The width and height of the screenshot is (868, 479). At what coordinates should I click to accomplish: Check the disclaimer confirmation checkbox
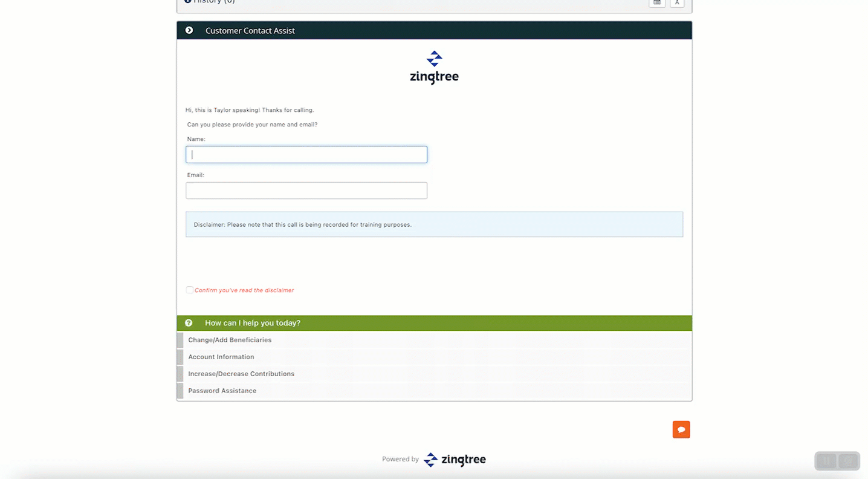(x=190, y=290)
